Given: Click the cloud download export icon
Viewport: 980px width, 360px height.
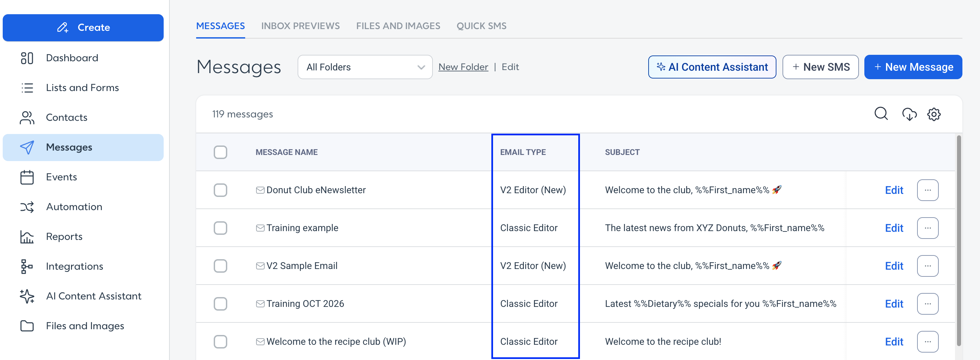Looking at the screenshot, I should [x=909, y=114].
